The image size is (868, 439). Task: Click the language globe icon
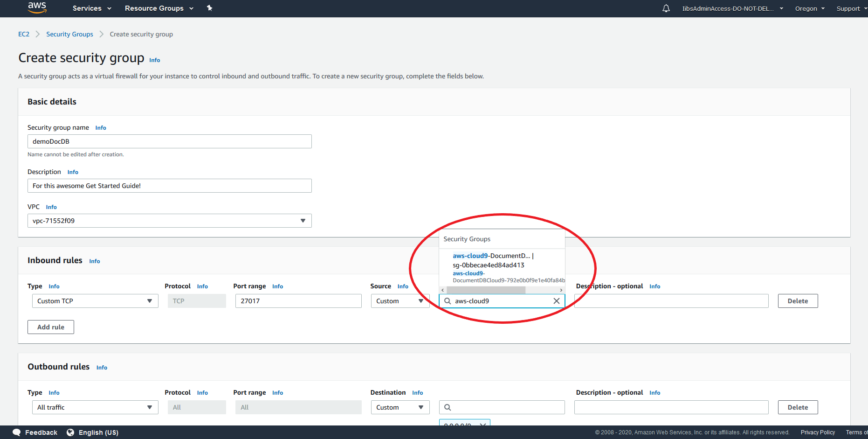[x=70, y=432]
